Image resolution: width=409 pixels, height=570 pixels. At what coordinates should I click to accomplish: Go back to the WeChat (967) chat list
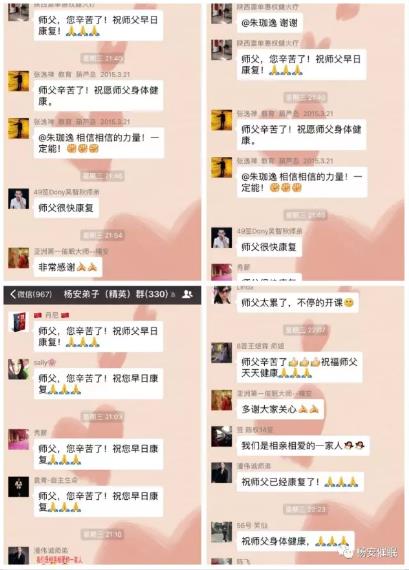click(31, 294)
